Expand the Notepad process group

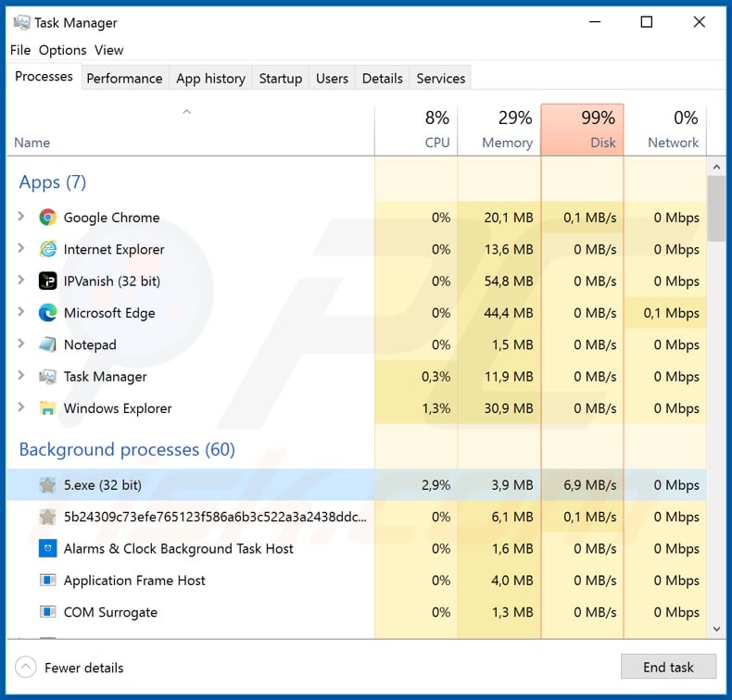pyautogui.click(x=20, y=344)
